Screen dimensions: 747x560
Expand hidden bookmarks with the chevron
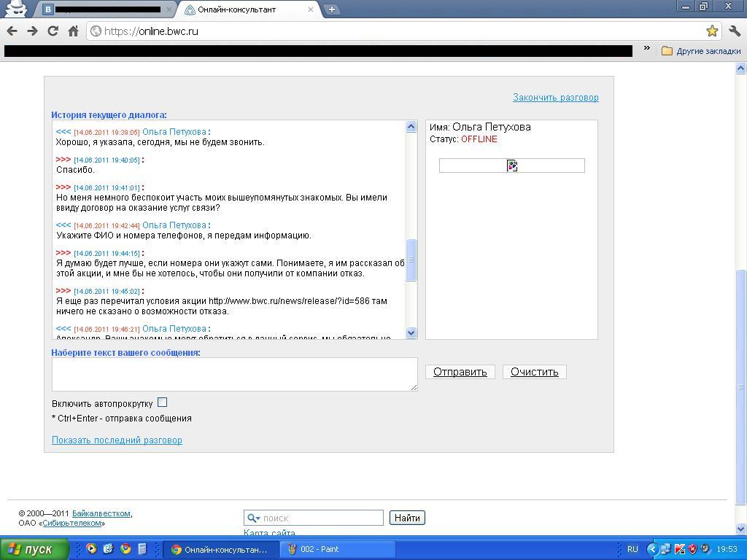click(646, 49)
